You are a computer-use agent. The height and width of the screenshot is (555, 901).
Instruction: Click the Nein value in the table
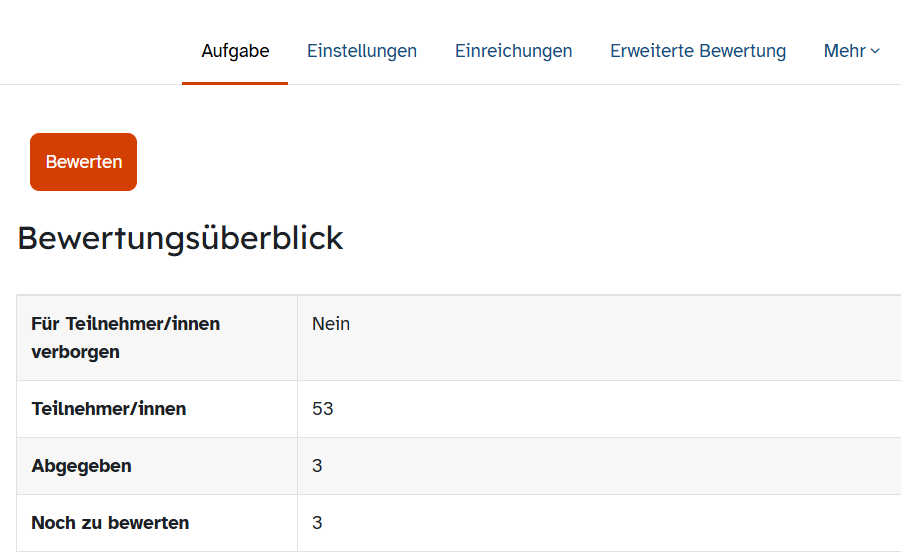pos(330,323)
